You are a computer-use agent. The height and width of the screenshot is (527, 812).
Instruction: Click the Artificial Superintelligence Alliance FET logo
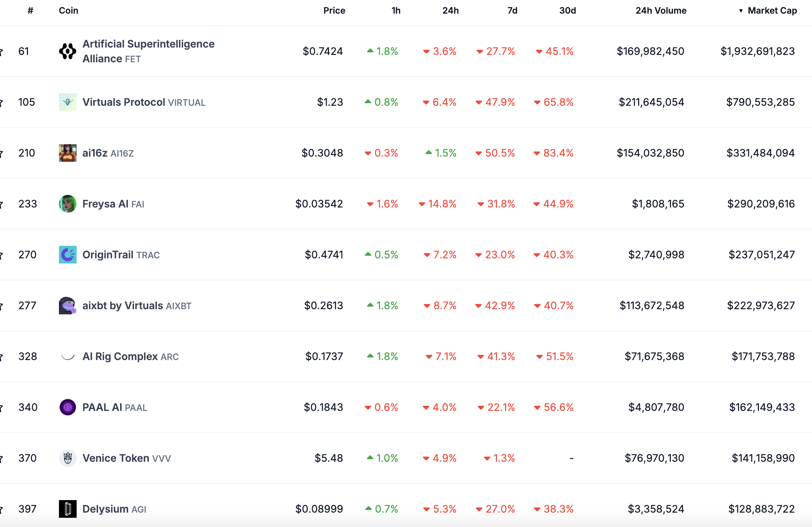67,51
